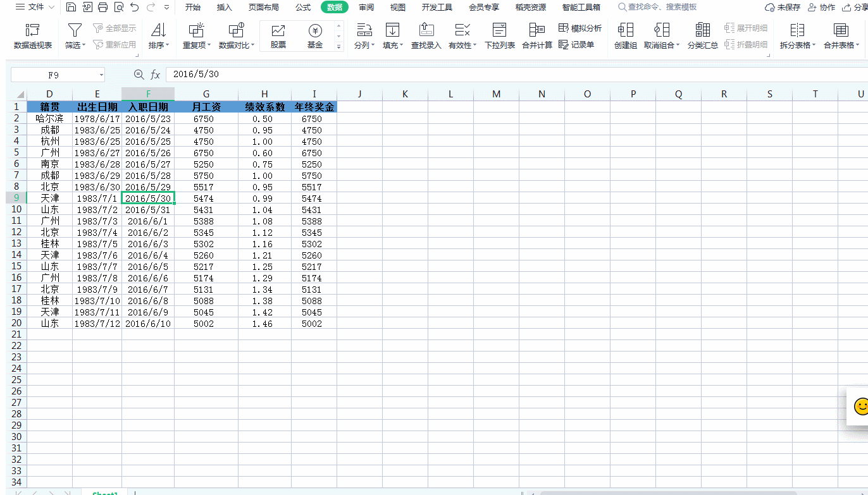The image size is (868, 495).
Task: Open the 合并表格 merge table dropdown
Action: pos(841,46)
